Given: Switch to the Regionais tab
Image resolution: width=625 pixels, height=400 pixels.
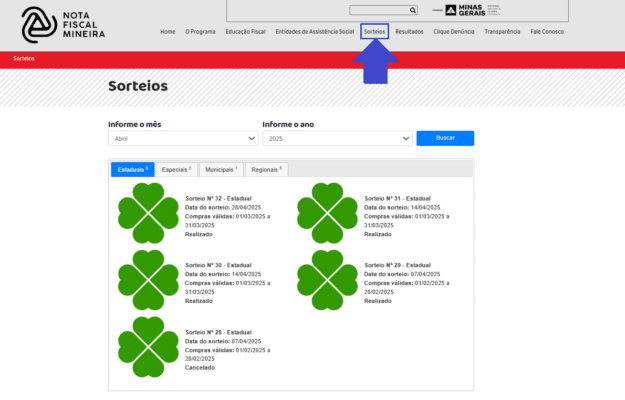Looking at the screenshot, I should tap(267, 170).
